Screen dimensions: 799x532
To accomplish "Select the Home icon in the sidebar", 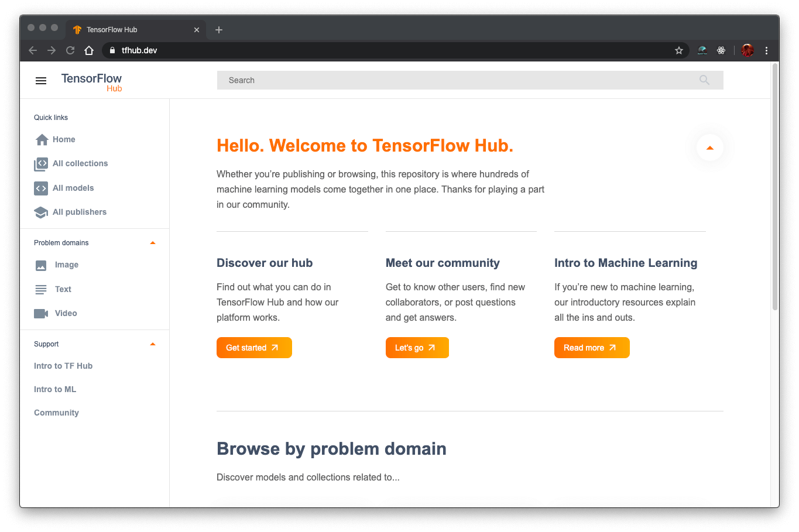I will 40,139.
